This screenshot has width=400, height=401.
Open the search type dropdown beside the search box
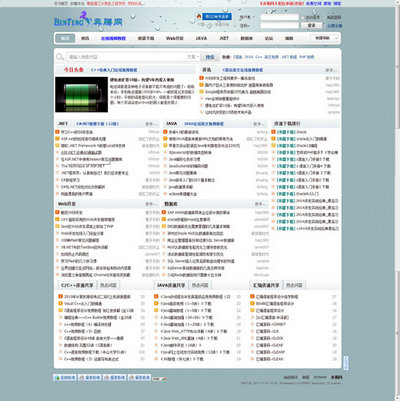coord(193,57)
